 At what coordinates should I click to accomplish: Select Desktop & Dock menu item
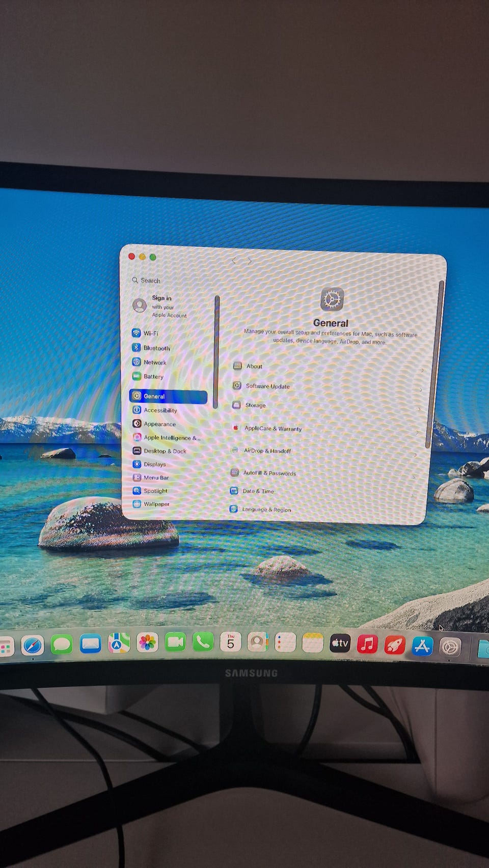(165, 451)
